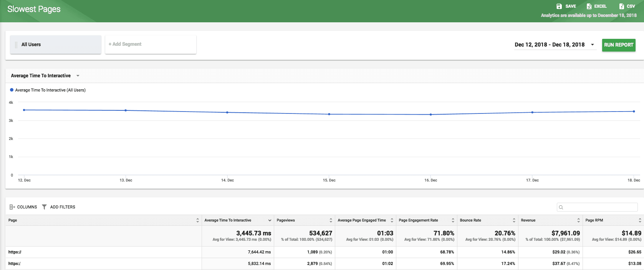Screen dimensions: 644x270
Task: Click the 13. Dec data point on chart
Action: point(126,110)
